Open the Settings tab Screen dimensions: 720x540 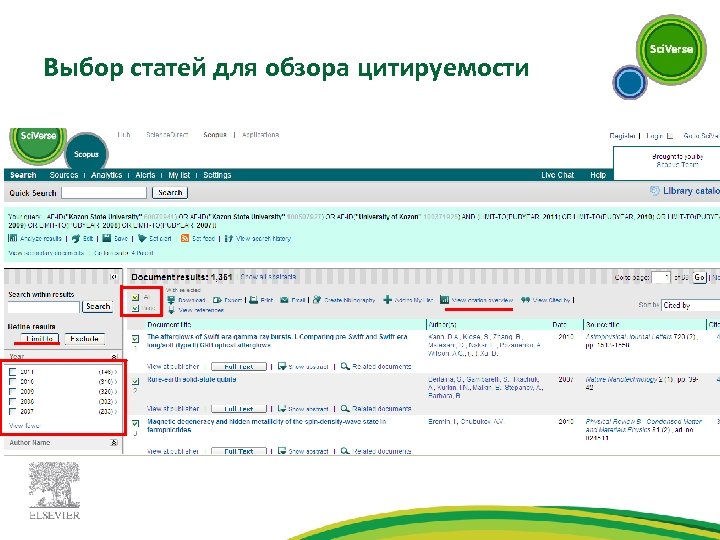217,175
